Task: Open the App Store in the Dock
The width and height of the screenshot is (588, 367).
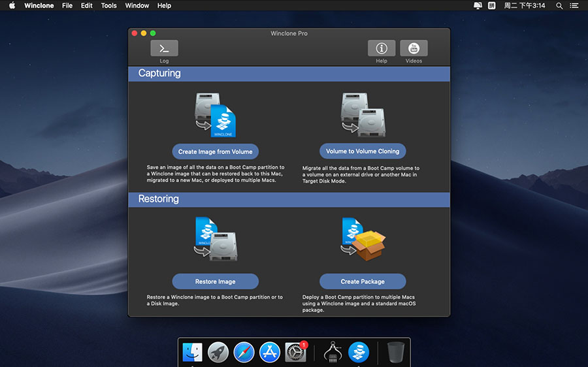Action: pos(270,353)
